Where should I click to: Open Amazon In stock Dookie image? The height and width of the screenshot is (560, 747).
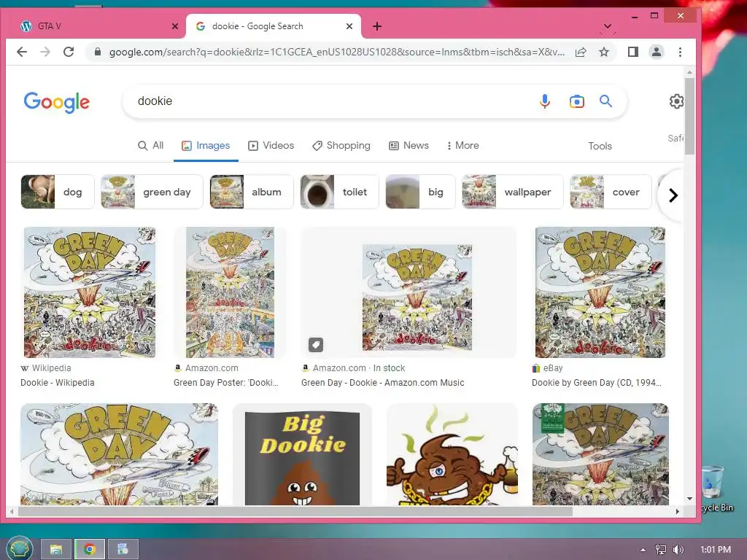pyautogui.click(x=417, y=297)
